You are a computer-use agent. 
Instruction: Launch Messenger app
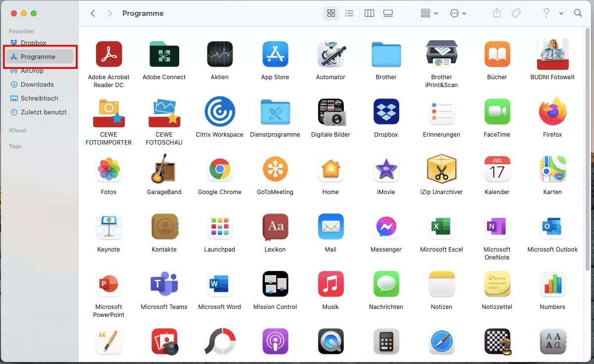click(386, 226)
